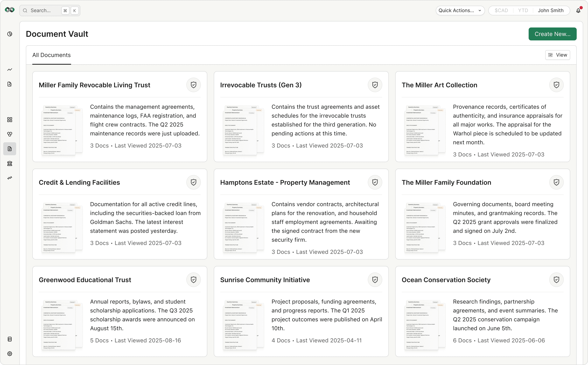Open the bank building sidebar icon

10,163
